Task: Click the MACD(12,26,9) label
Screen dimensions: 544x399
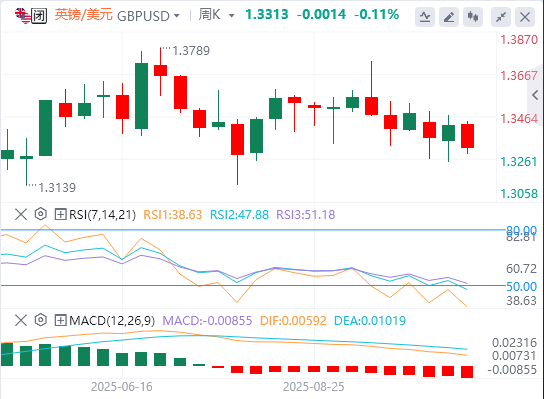Action: pyautogui.click(x=112, y=321)
